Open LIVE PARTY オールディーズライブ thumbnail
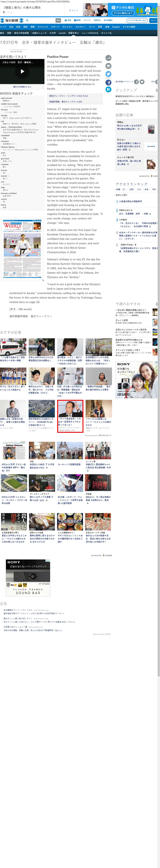Image resolution: width=160 pixels, height=868 pixels. [x=42, y=483]
